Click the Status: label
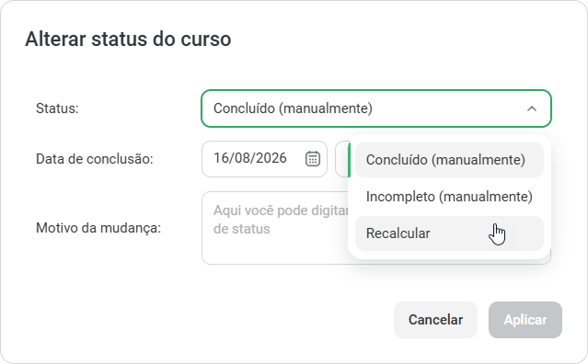588x364 pixels. coord(57,108)
